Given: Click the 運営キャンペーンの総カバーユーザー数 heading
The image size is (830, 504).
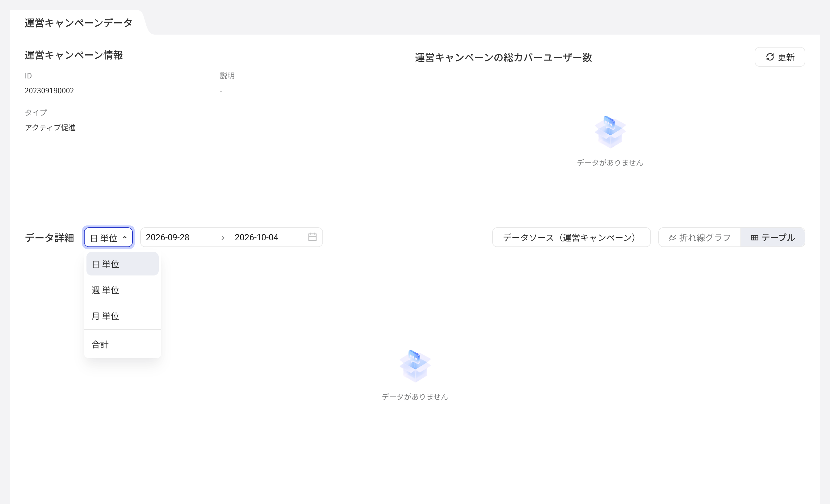Looking at the screenshot, I should coord(504,57).
